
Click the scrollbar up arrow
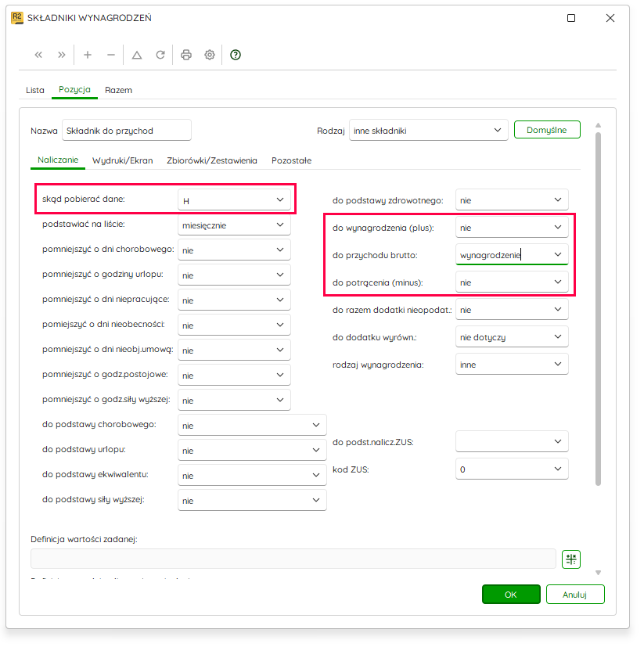[598, 125]
